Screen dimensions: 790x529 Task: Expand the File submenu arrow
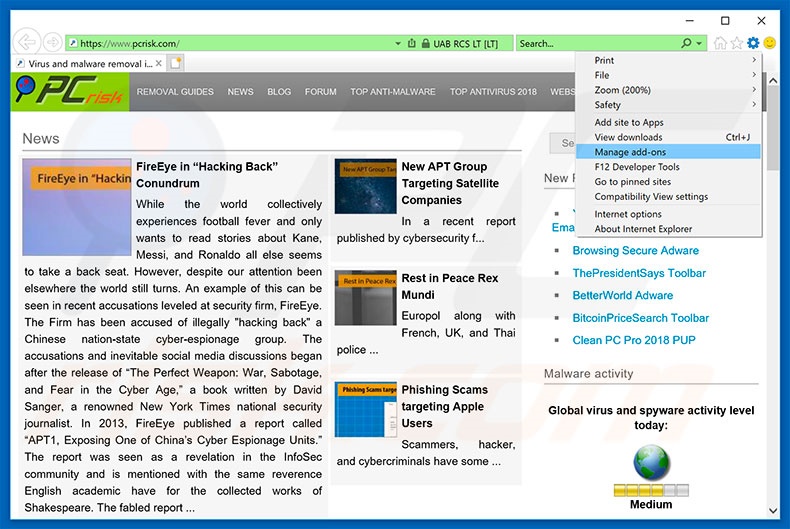pyautogui.click(x=754, y=75)
